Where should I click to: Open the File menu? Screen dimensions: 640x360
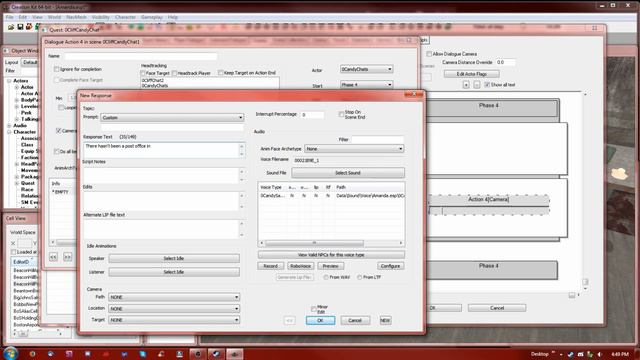[9, 17]
